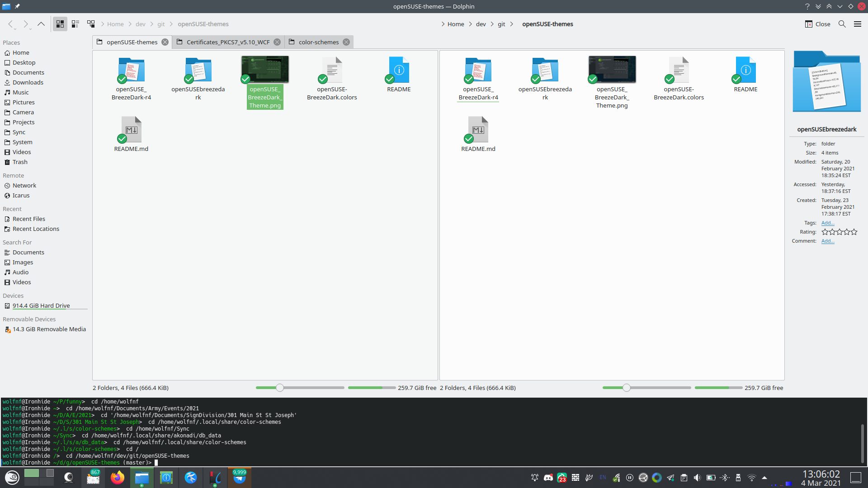Set rating to third star
868x488 pixels.
(x=840, y=232)
